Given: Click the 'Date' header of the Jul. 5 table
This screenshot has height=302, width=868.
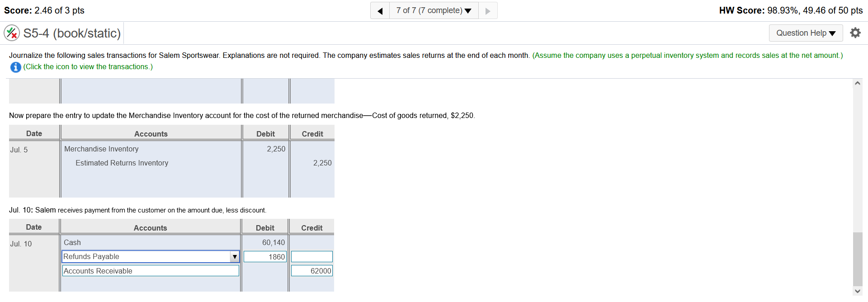Looking at the screenshot, I should (x=34, y=133).
